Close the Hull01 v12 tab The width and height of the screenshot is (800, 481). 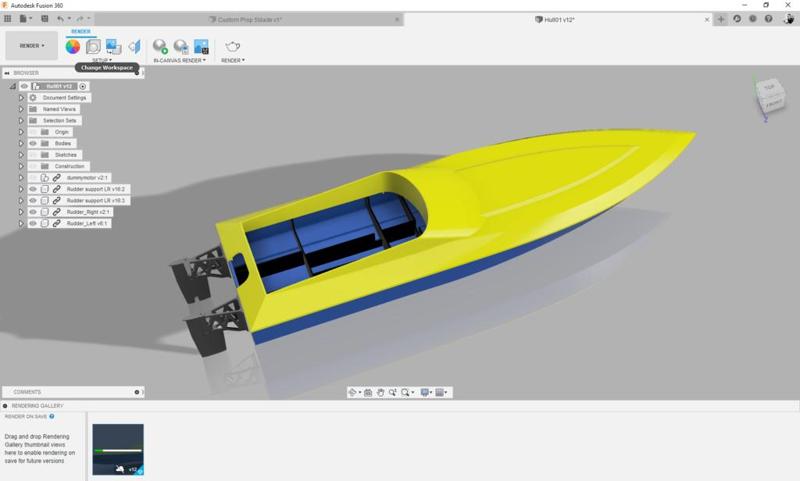pos(707,19)
